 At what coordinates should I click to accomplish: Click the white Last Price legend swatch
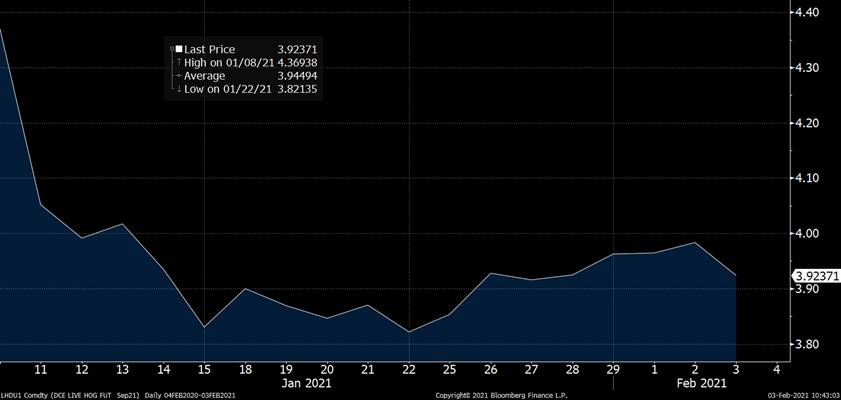[179, 49]
